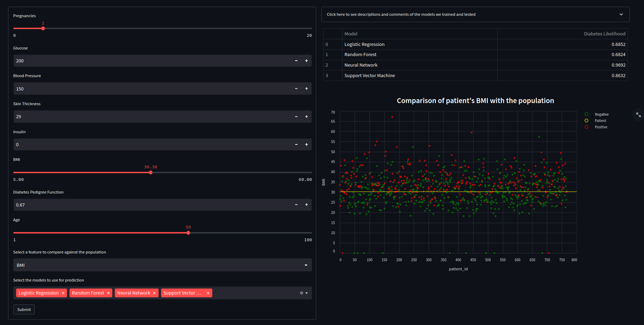Image resolution: width=644 pixels, height=325 pixels.
Task: Expand chart to fullscreen view
Action: tap(638, 115)
